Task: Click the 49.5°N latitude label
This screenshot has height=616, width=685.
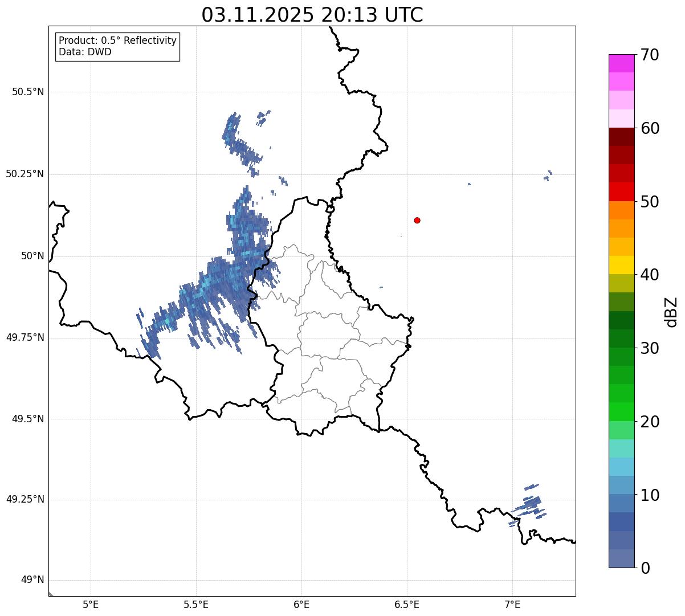Action: point(28,419)
